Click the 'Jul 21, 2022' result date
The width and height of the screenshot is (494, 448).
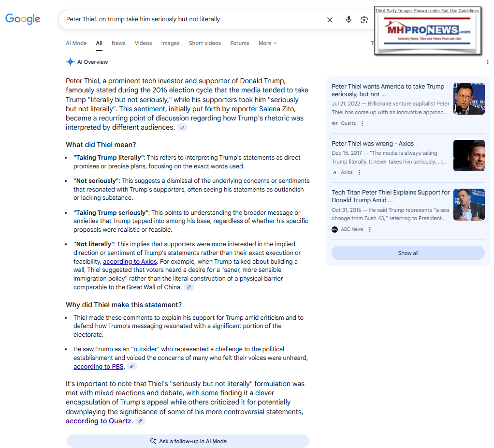pyautogui.click(x=346, y=104)
